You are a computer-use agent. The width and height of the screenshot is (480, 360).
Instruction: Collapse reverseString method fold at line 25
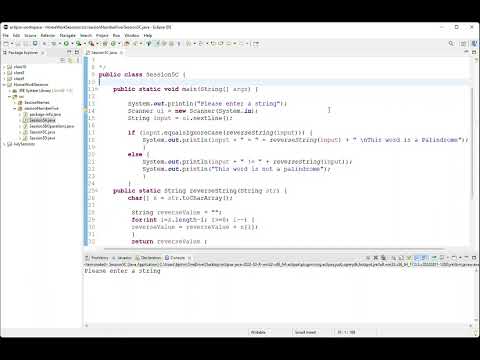click(97, 191)
